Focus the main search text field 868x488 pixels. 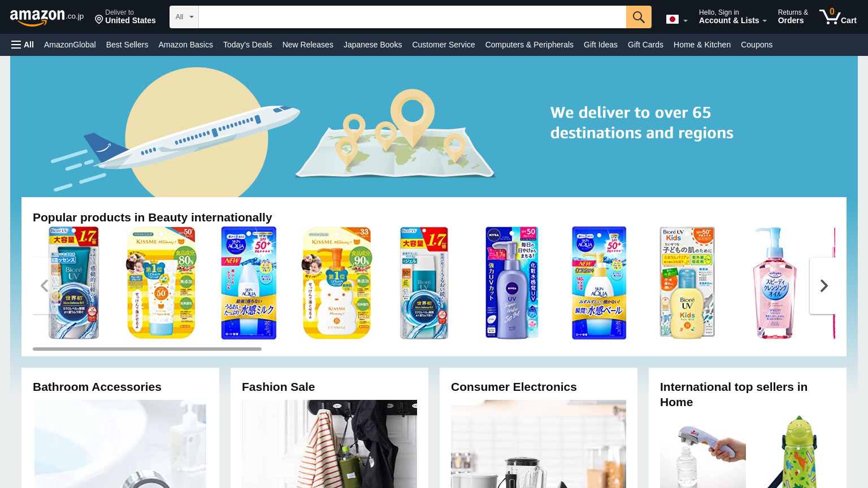(413, 17)
